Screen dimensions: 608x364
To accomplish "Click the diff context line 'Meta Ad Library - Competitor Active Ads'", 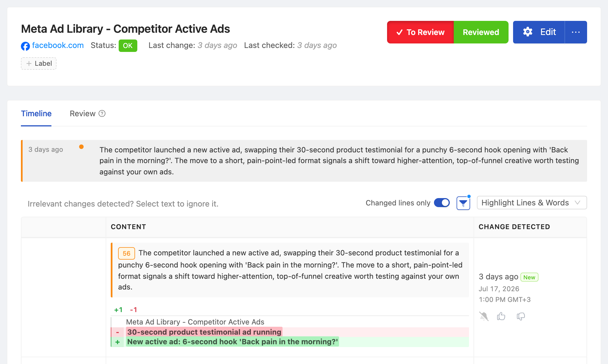I will click(195, 322).
